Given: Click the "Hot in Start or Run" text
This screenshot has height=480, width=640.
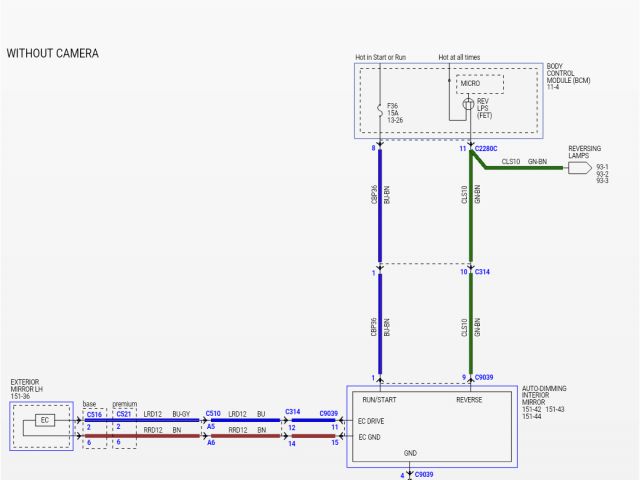Looking at the screenshot, I should click(x=380, y=57).
